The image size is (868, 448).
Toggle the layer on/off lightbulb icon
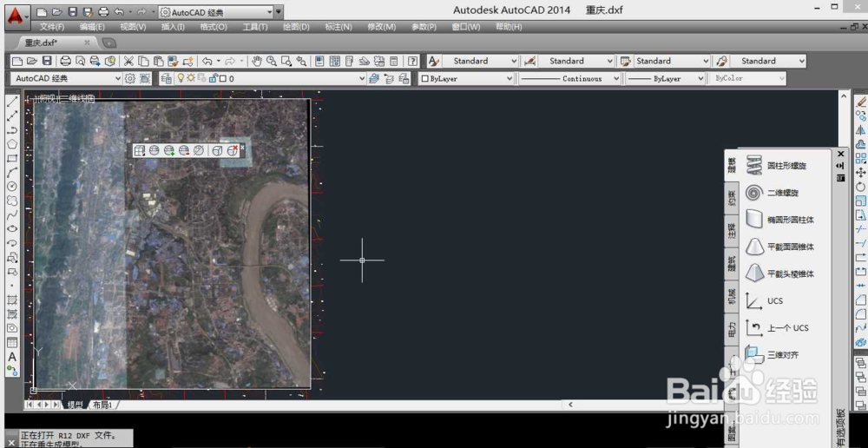tap(181, 79)
